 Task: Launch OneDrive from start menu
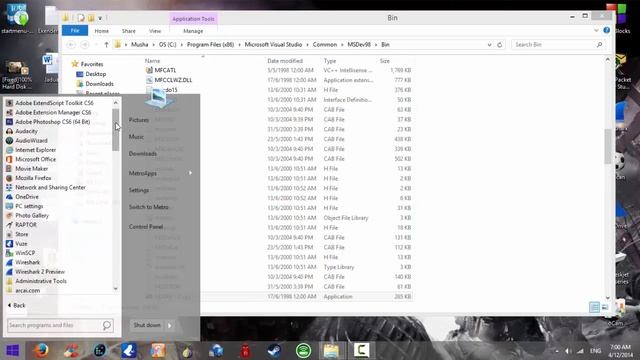click(27, 197)
